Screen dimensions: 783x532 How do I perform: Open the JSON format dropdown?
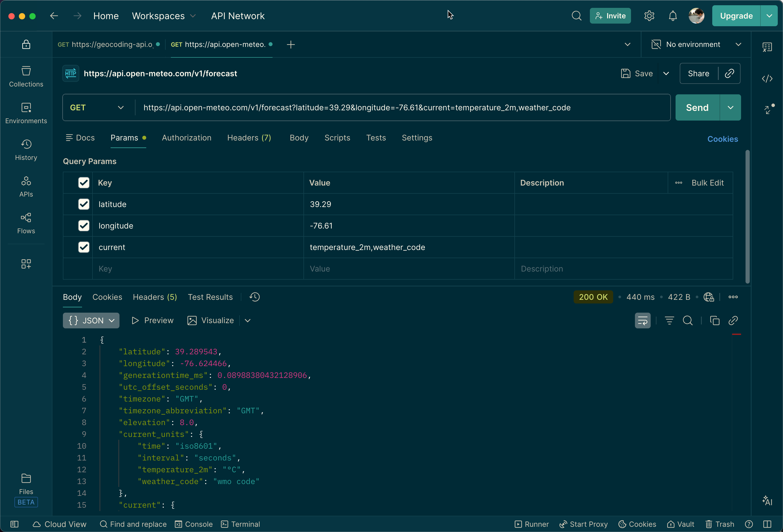coord(91,321)
